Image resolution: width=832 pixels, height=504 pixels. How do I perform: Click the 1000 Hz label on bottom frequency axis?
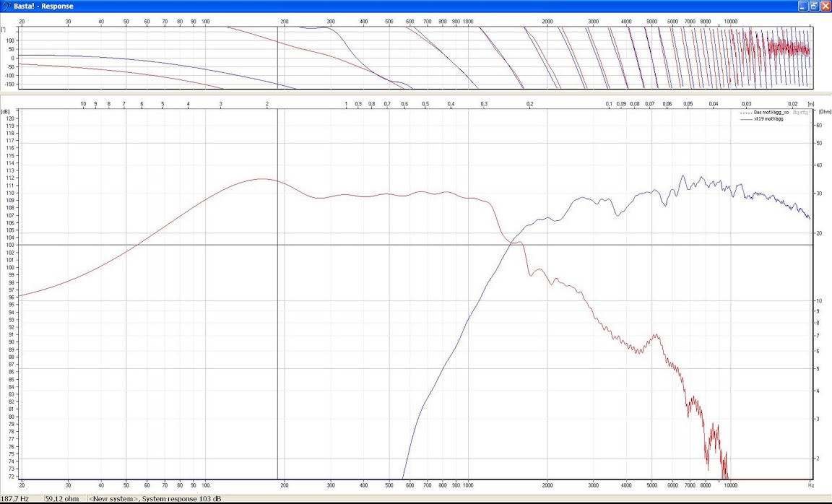468,485
